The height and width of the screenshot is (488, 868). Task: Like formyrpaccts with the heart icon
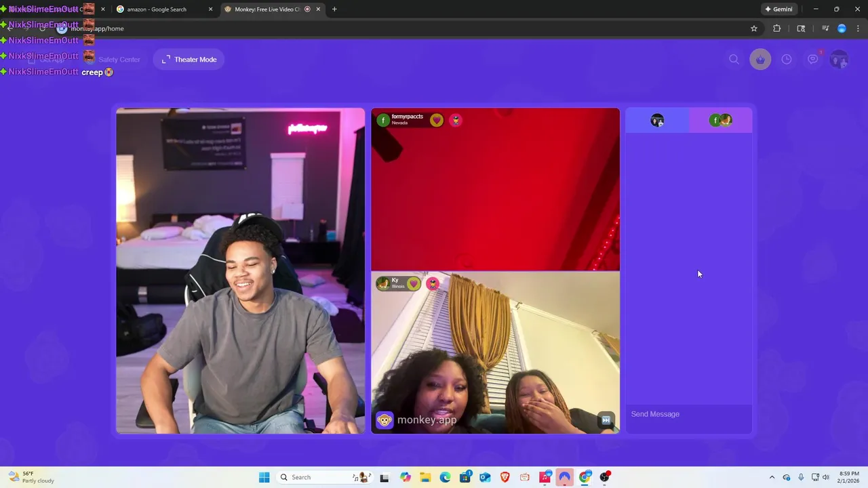click(437, 120)
